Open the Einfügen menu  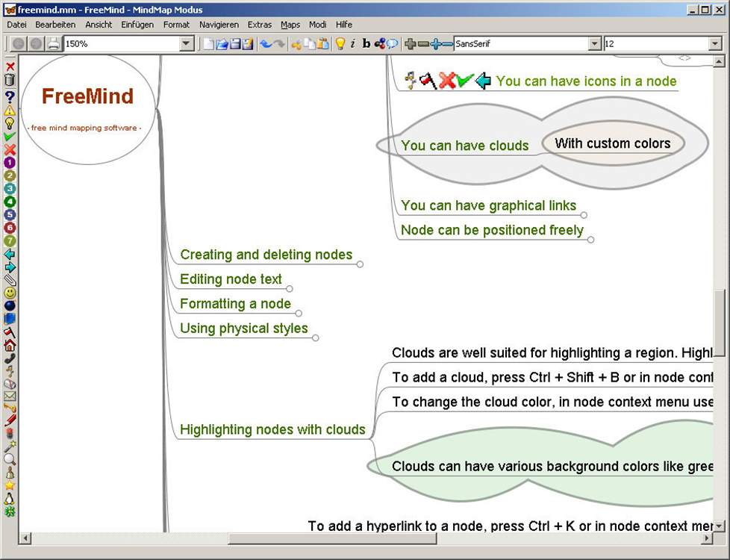tap(137, 25)
